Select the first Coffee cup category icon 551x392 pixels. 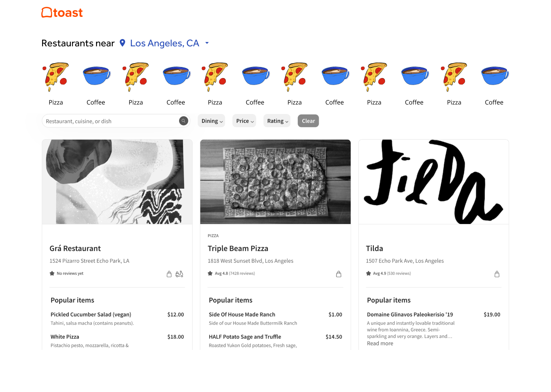(96, 75)
